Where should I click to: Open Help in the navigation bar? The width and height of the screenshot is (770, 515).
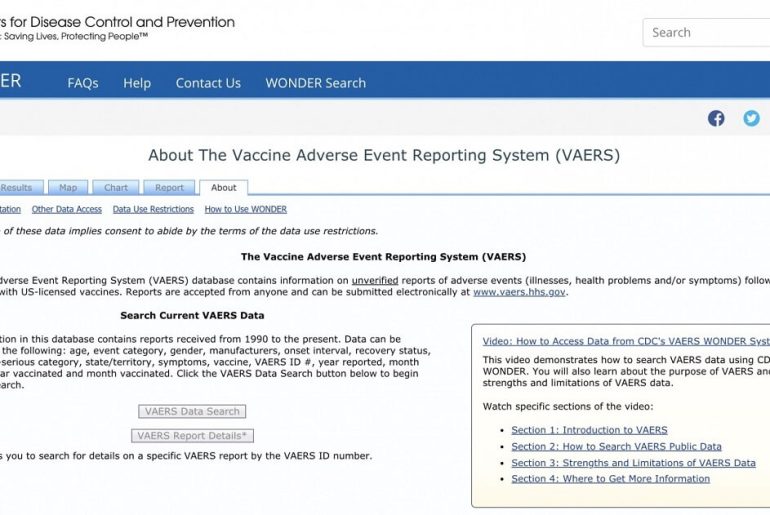coord(137,83)
